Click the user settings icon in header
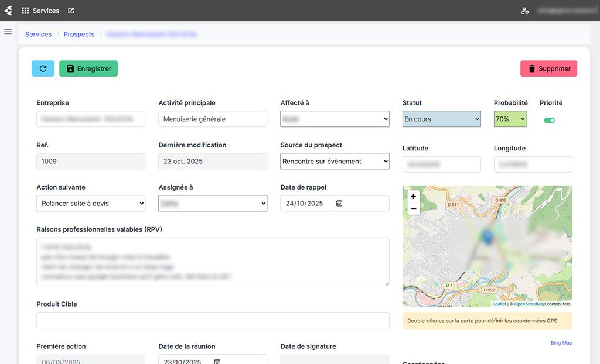The image size is (600, 364). 524,11
